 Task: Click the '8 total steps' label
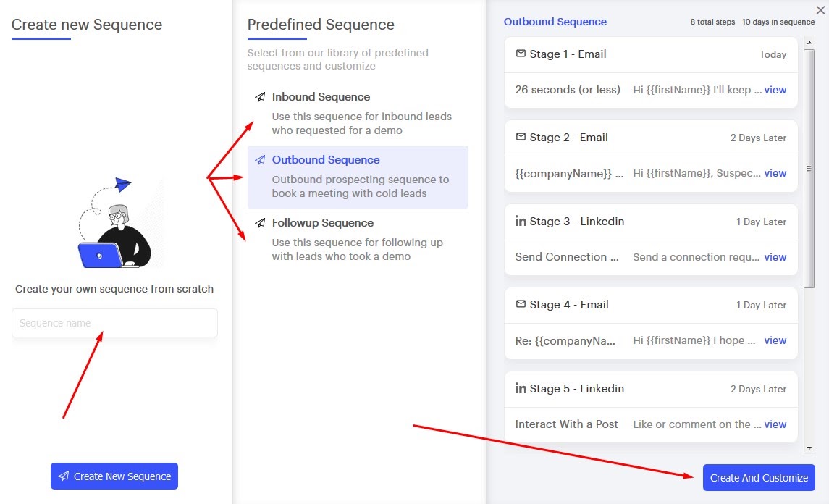pyautogui.click(x=712, y=22)
